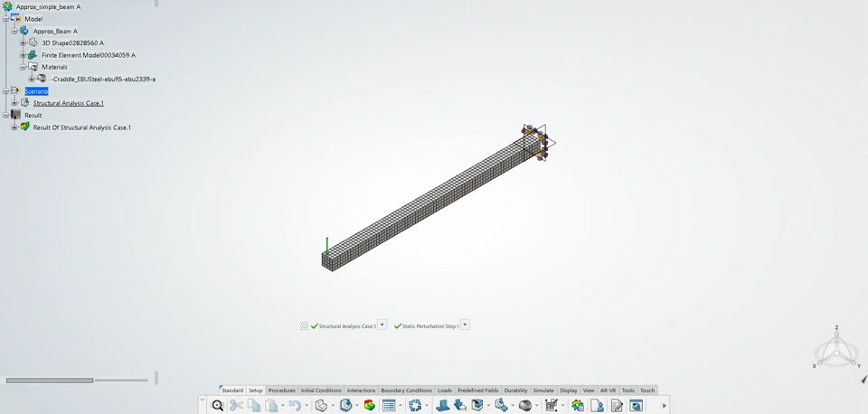Collapse the Result tree node
This screenshot has height=414, width=868.
6,115
